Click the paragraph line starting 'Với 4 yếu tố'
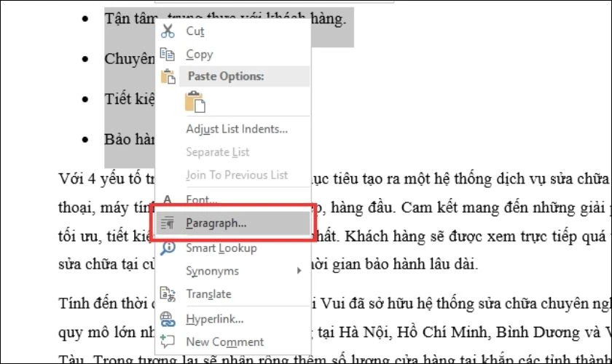Viewport: 612px width, 364px height. coord(106,179)
